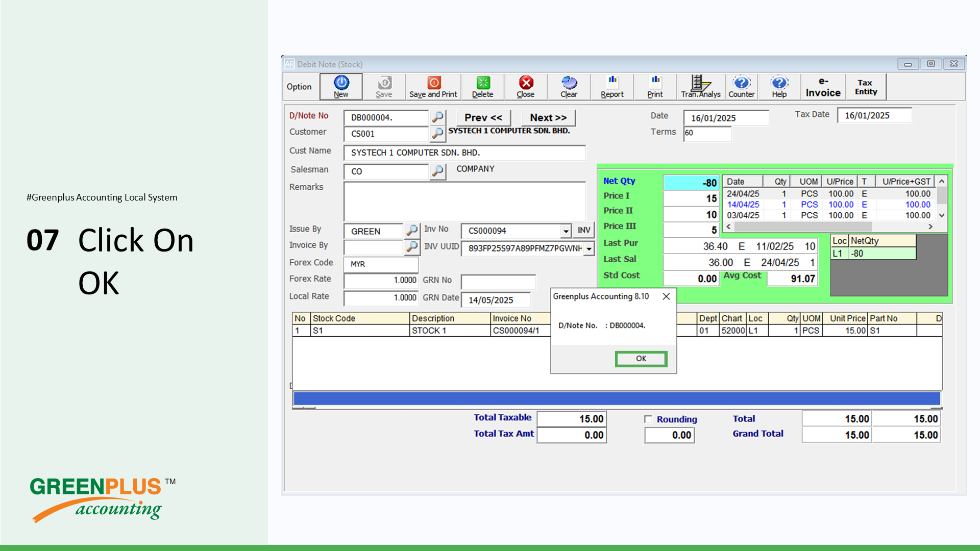
Task: Click the blue grid horizontal scrollbar
Action: pos(617,398)
